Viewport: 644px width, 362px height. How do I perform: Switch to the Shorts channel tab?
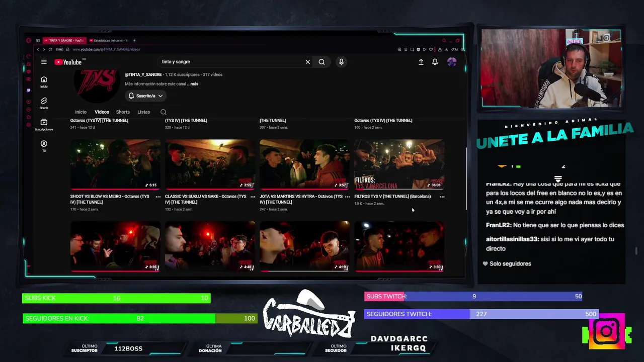(x=123, y=112)
